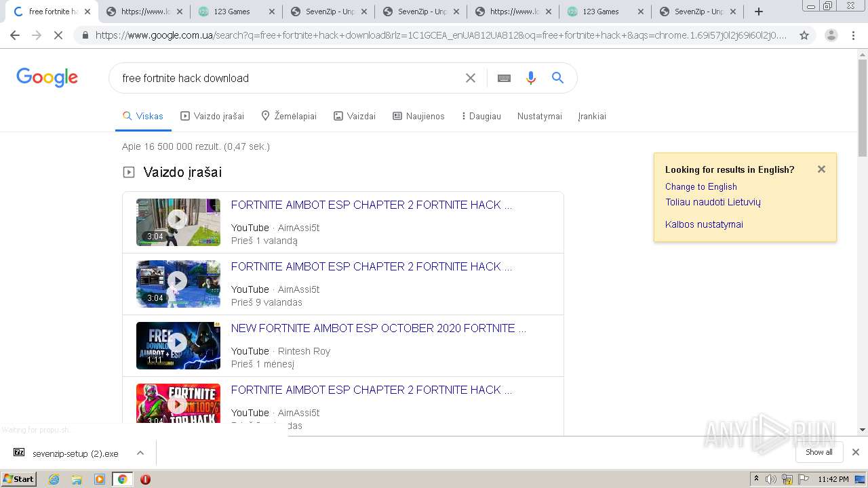
Task: Click the site lock security icon
Action: tap(85, 35)
